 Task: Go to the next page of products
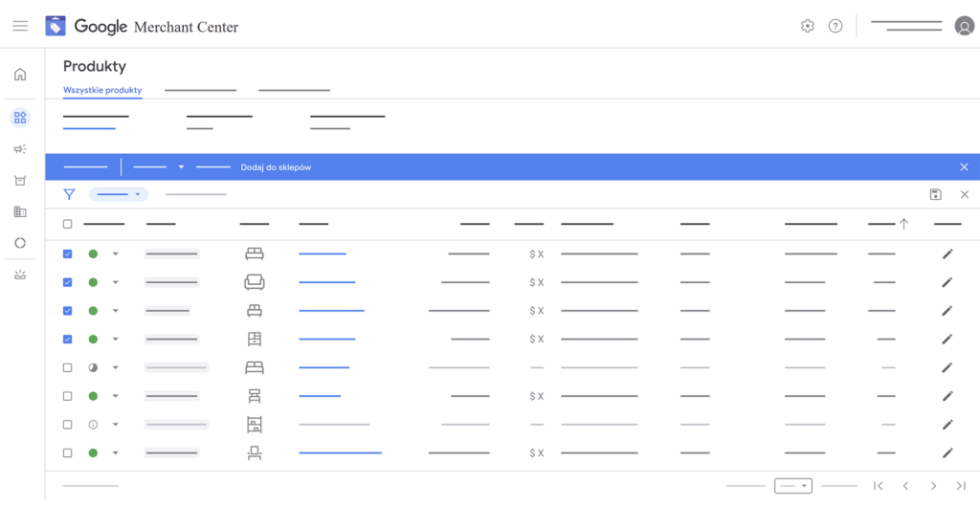tap(933, 486)
